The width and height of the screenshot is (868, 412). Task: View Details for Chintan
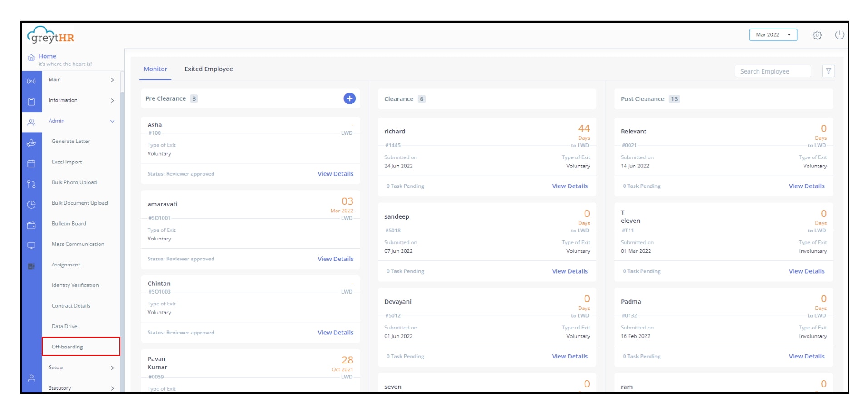tap(335, 333)
